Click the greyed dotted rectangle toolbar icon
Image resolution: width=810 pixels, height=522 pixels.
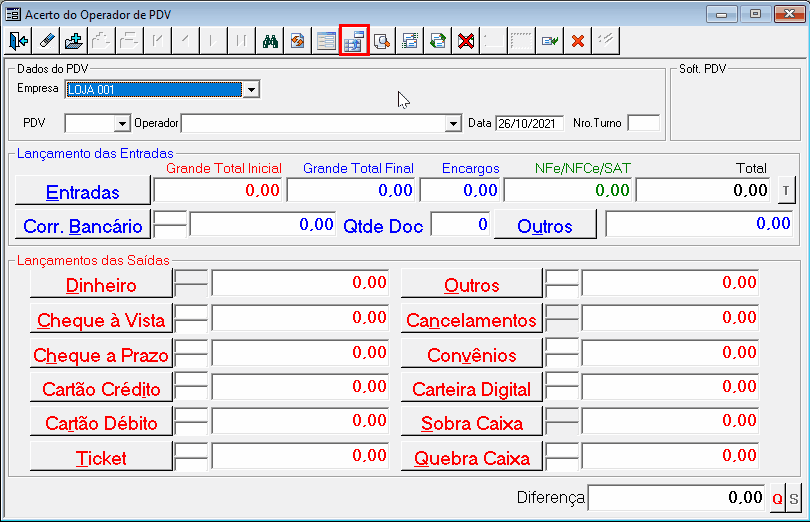click(521, 40)
